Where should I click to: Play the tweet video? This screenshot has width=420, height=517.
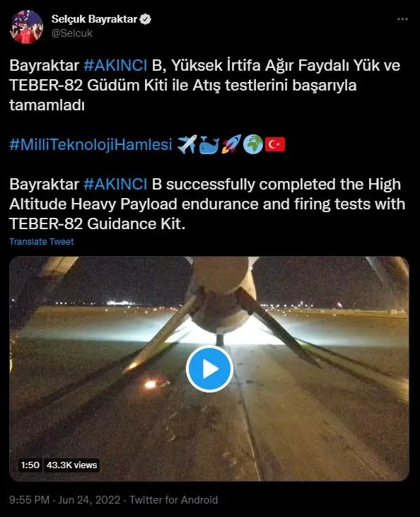[x=209, y=368]
